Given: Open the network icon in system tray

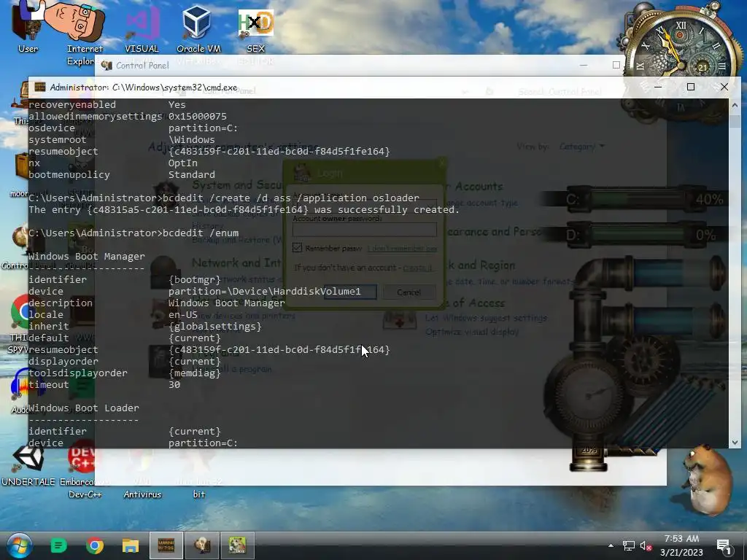Looking at the screenshot, I should point(628,545).
